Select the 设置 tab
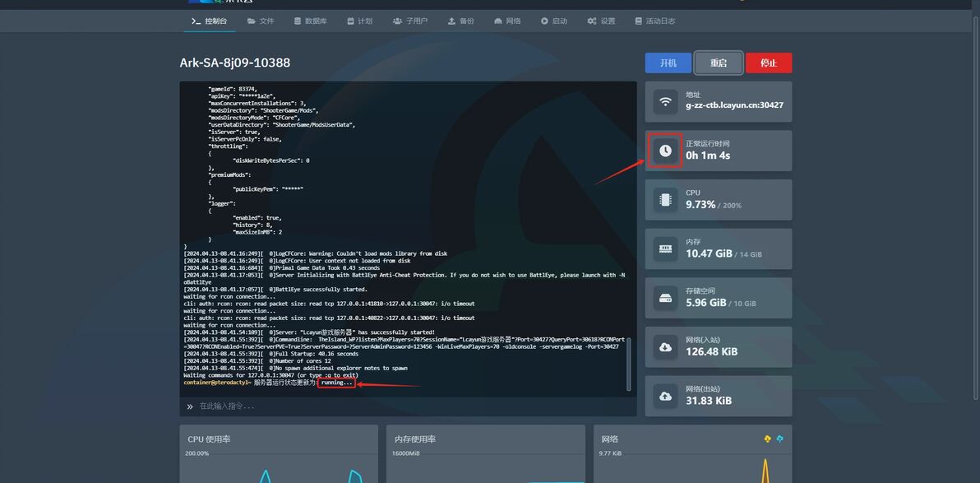The width and height of the screenshot is (980, 483). pyautogui.click(x=601, y=21)
